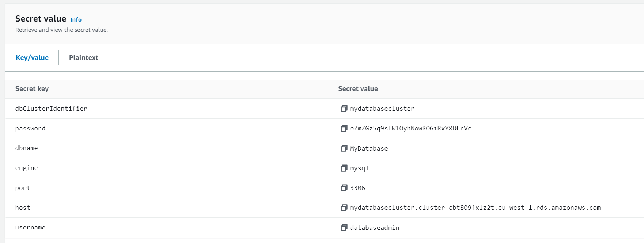Image resolution: width=644 pixels, height=243 pixels.
Task: Copy the port number 3306
Action: [344, 188]
